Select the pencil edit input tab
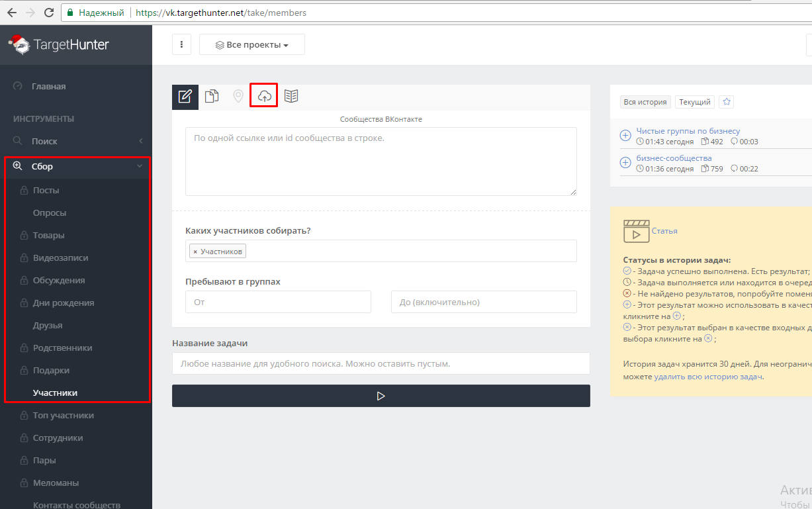 [x=185, y=97]
